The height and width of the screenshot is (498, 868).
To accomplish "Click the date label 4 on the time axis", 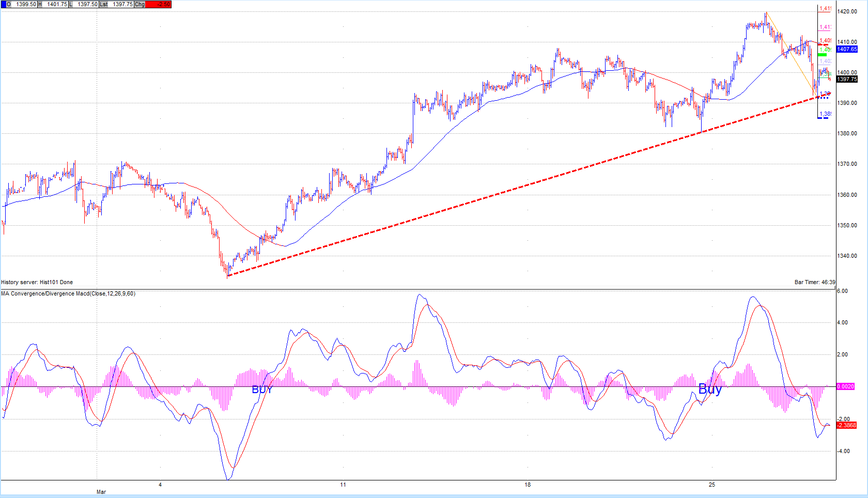I will (x=160, y=485).
